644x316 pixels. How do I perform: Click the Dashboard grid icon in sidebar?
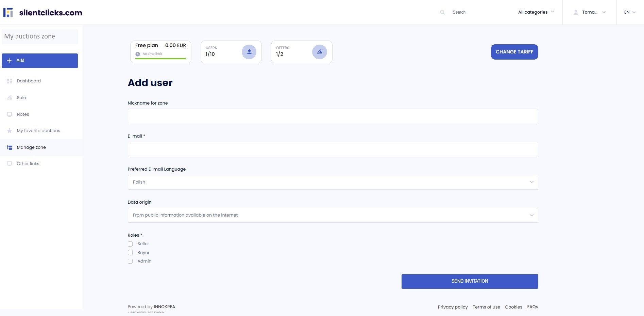[x=9, y=81]
